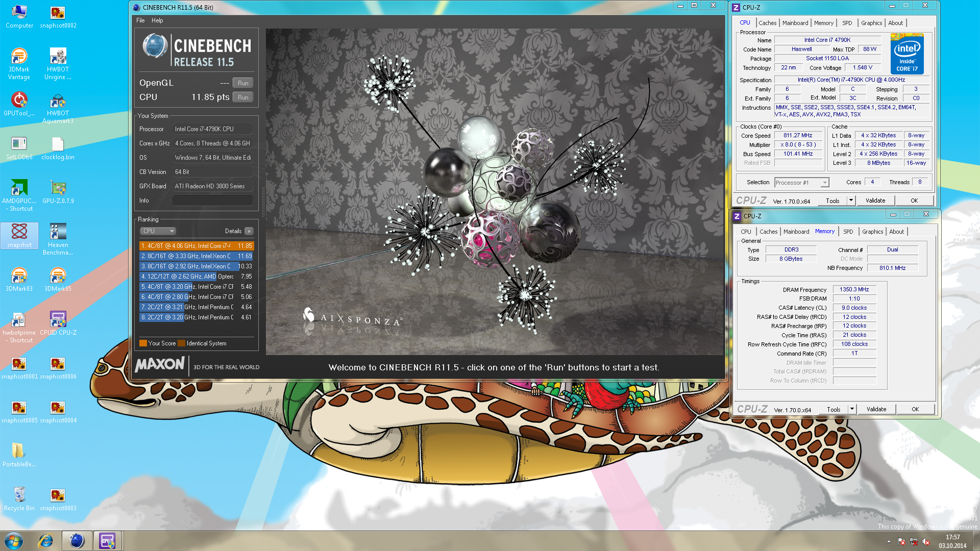This screenshot has height=551, width=980.
Task: Show hidden tray icons arrow
Action: point(889,542)
